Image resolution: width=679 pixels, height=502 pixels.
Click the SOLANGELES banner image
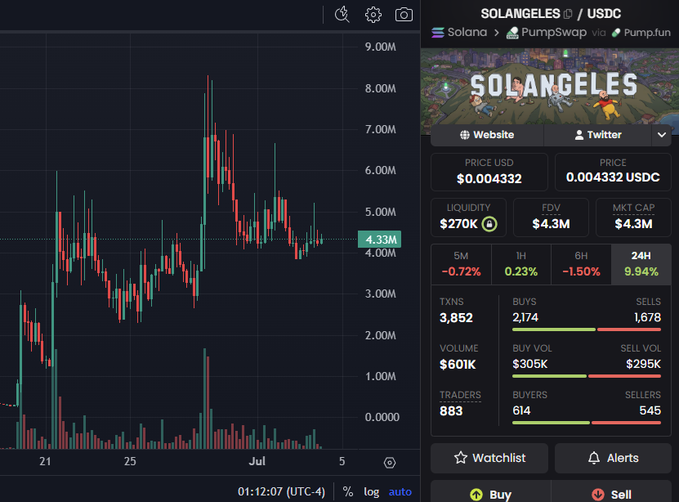pos(550,87)
